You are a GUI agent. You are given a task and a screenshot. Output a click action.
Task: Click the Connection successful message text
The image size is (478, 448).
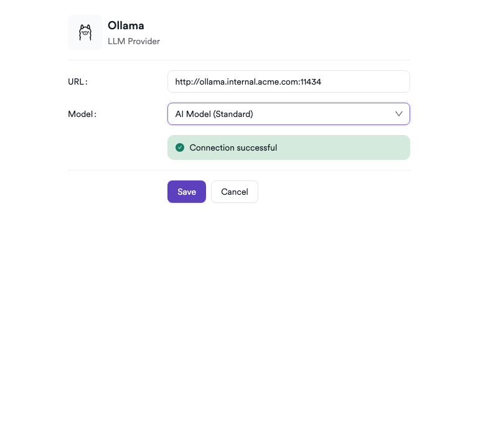[x=233, y=147]
